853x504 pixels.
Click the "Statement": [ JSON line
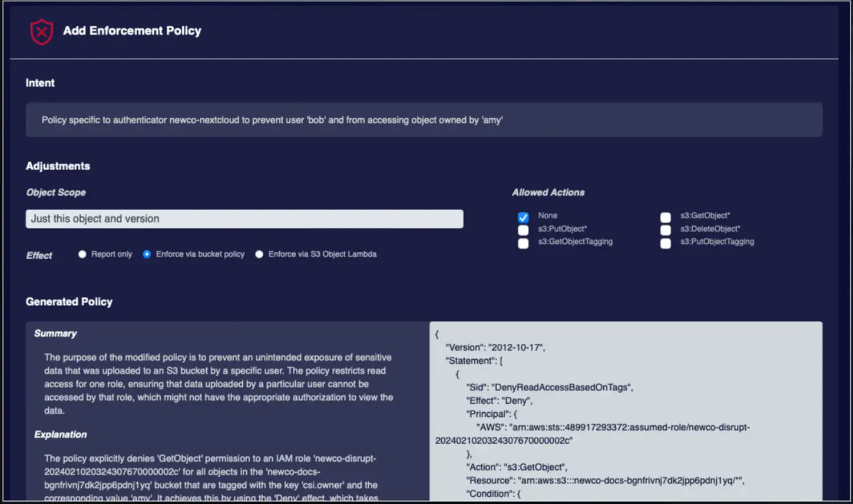click(474, 361)
